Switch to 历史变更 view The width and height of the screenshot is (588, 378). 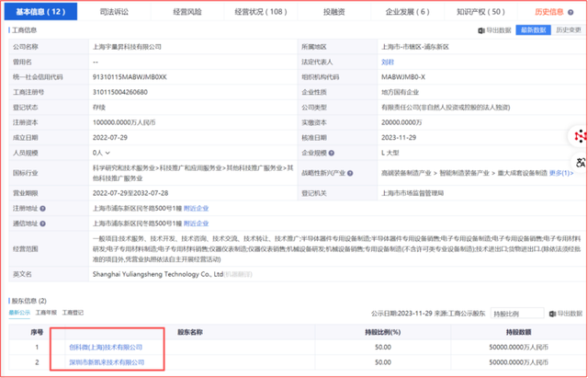[x=568, y=30]
